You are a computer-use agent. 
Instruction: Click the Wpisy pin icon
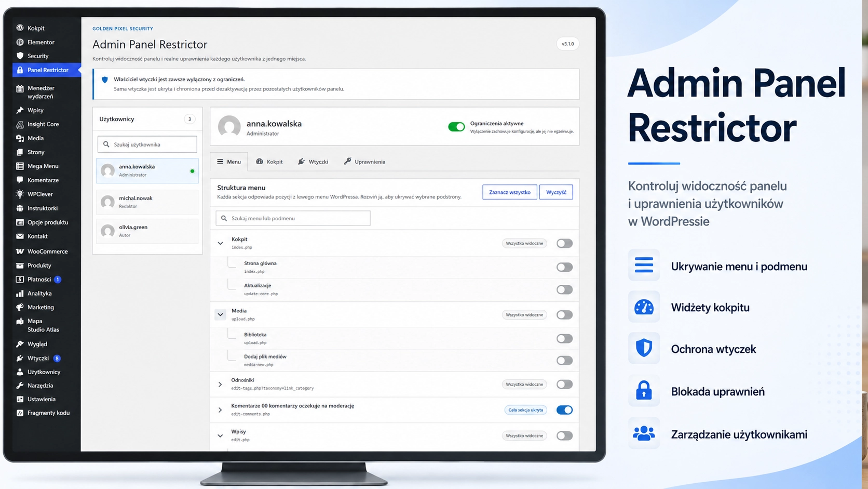coord(20,110)
